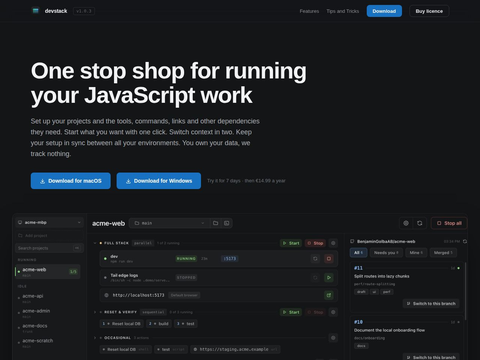Select the acme-api project

click(x=48, y=298)
